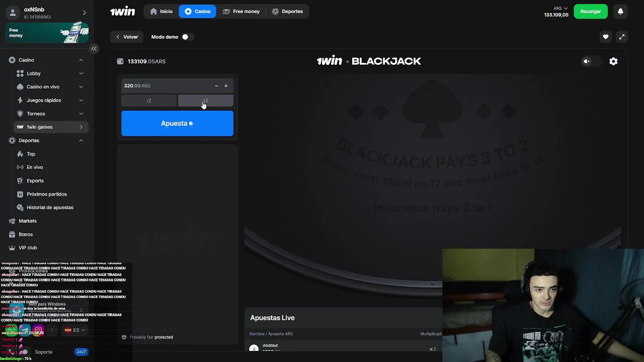Click the 1win logo in header
Image resolution: width=644 pixels, height=362 pixels.
pyautogui.click(x=123, y=11)
